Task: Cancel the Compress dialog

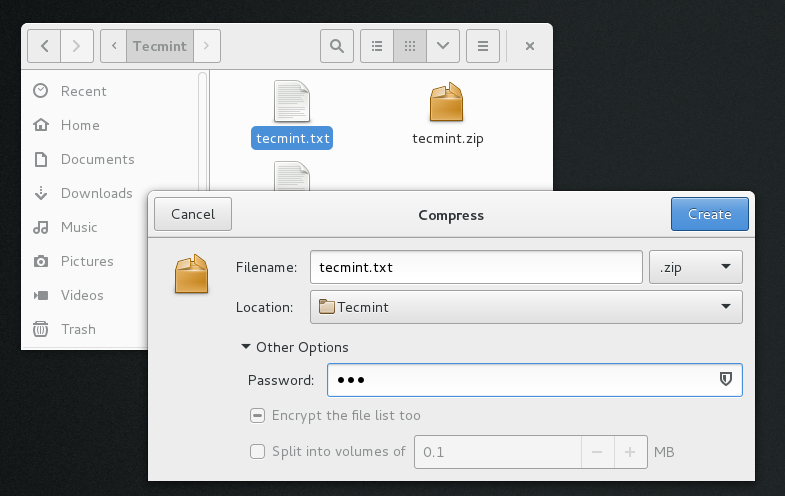Action: [x=193, y=214]
